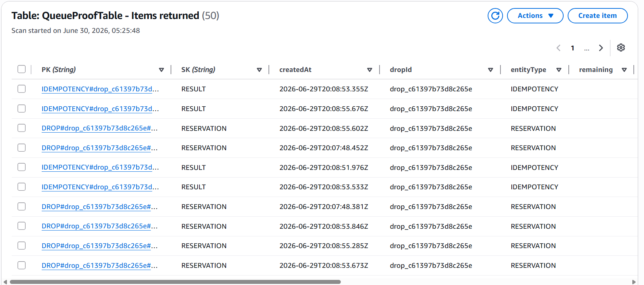Click the pagination ellipsis
Screen dimensions: 644x285
(x=587, y=49)
